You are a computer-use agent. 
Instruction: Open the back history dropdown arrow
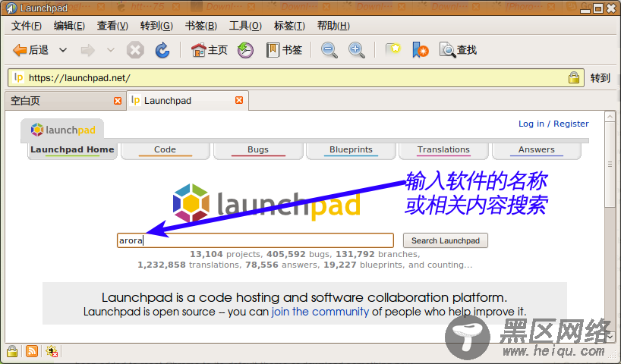point(63,50)
